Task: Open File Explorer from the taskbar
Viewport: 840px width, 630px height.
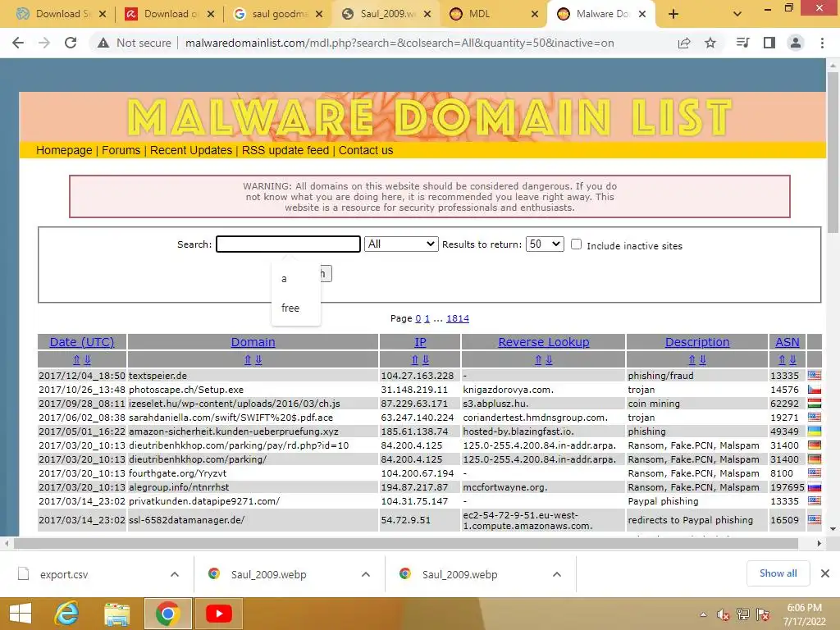Action: [x=117, y=614]
